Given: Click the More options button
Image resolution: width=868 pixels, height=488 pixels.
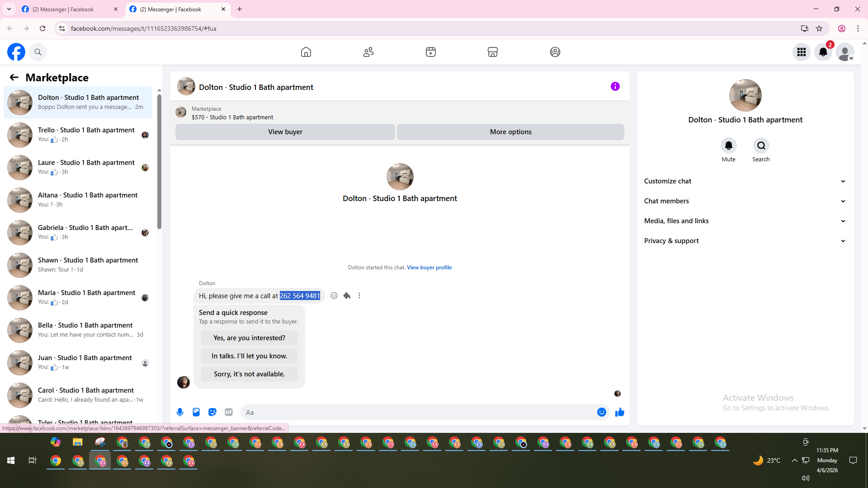Looking at the screenshot, I should coord(510,132).
